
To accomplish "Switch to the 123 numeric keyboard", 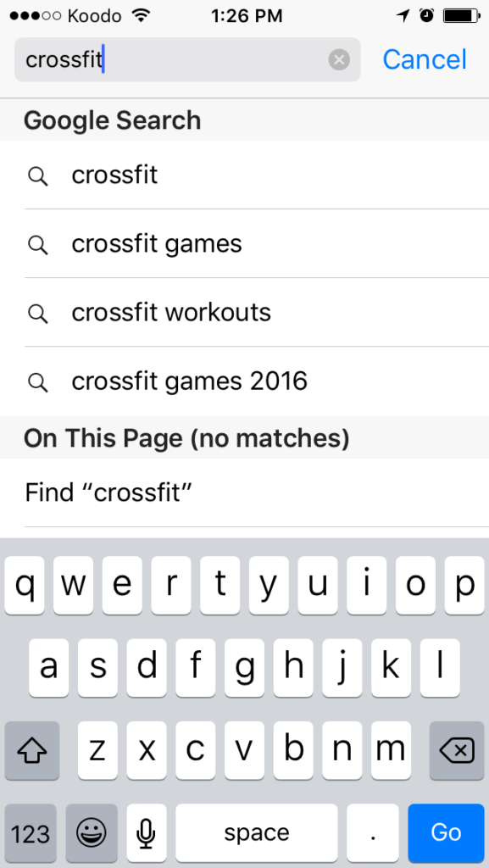I will (31, 832).
